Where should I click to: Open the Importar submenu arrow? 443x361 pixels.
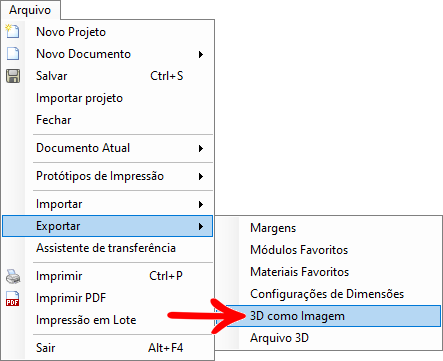pos(201,204)
